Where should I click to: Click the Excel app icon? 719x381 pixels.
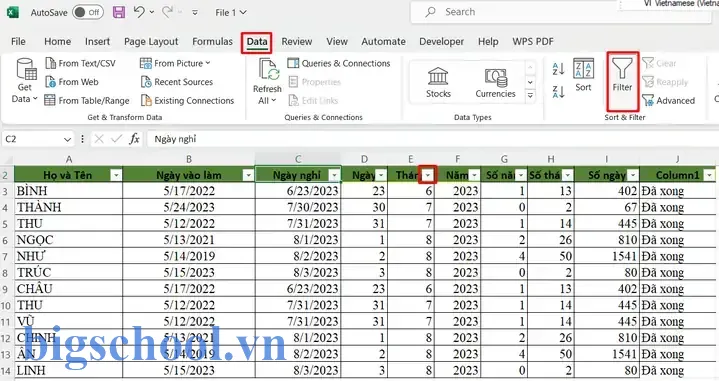click(x=13, y=12)
